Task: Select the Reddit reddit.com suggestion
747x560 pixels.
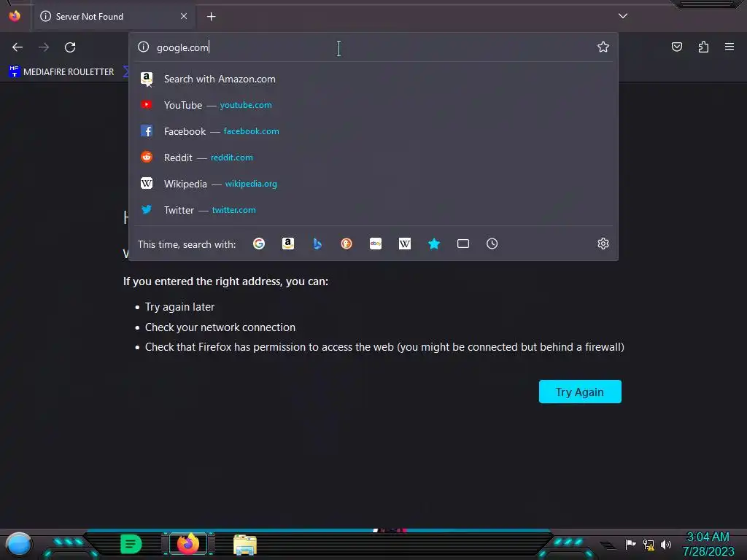Action: [373, 157]
